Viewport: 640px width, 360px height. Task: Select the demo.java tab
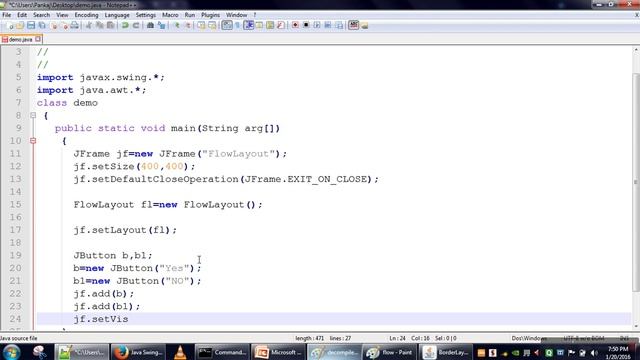(20, 40)
